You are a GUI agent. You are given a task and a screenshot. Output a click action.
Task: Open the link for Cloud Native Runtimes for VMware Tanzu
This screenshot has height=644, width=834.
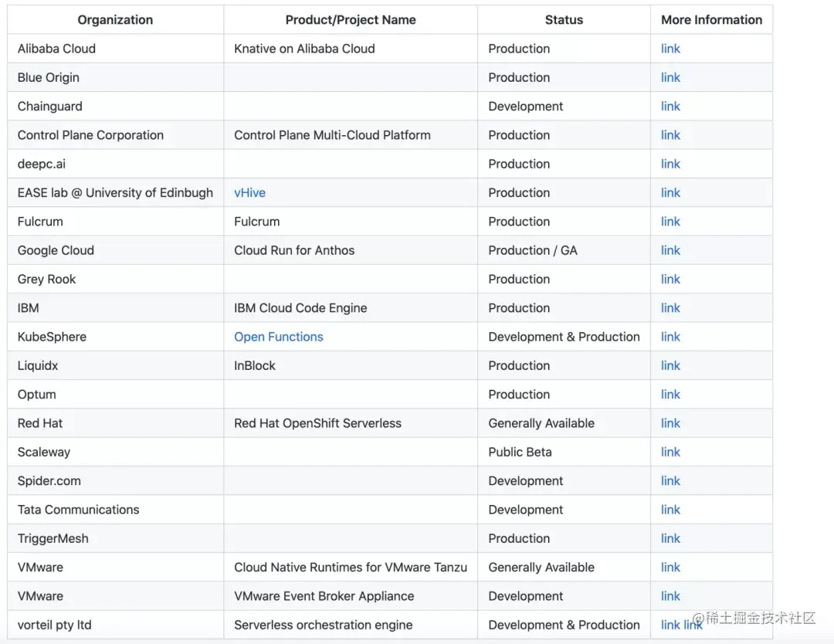670,568
